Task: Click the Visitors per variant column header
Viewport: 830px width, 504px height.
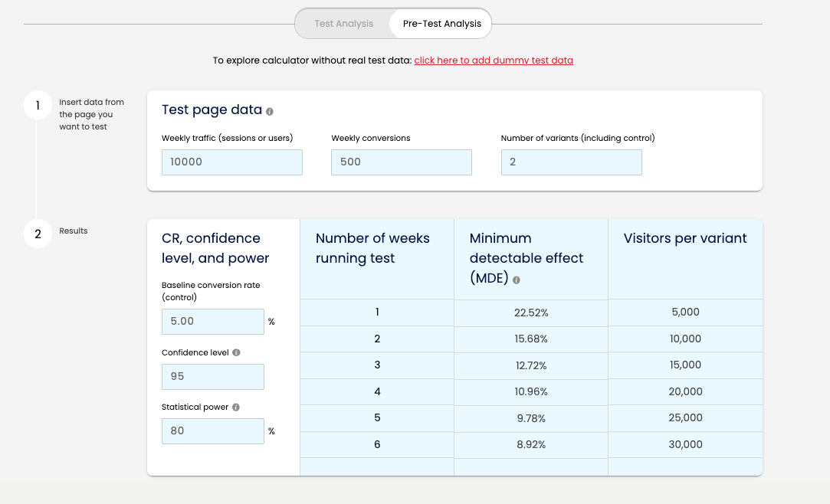Action: point(685,238)
